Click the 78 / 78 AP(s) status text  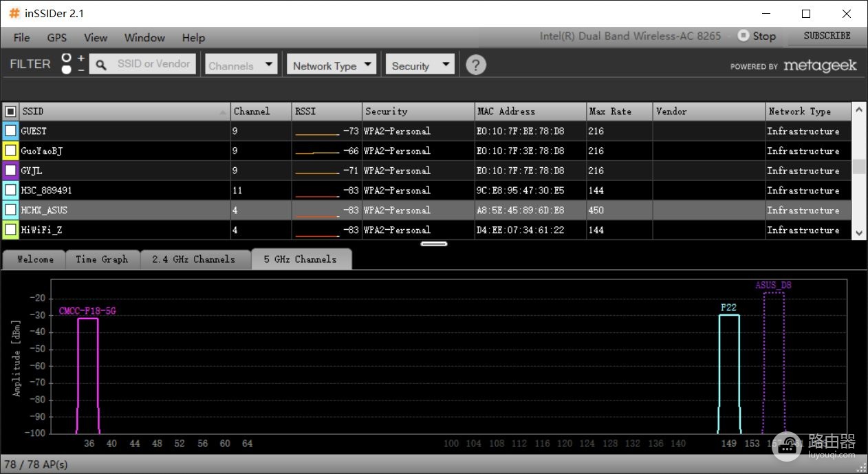coord(36,464)
